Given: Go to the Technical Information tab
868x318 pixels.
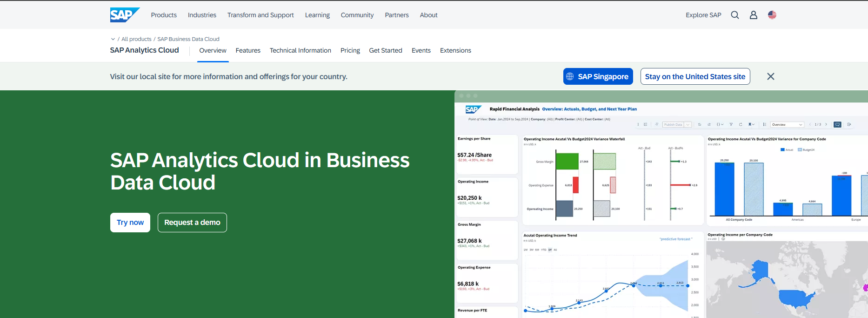Looking at the screenshot, I should [x=300, y=50].
